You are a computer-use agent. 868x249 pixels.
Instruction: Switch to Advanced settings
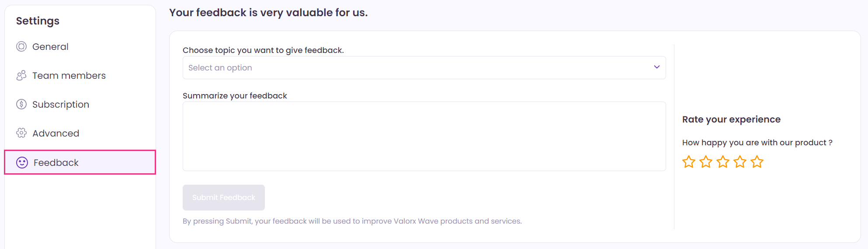[80, 133]
